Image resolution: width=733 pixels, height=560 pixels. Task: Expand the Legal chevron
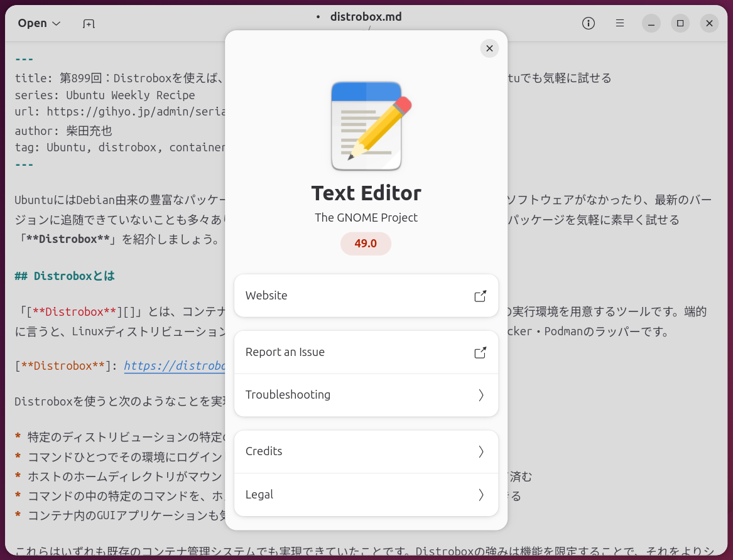click(481, 495)
